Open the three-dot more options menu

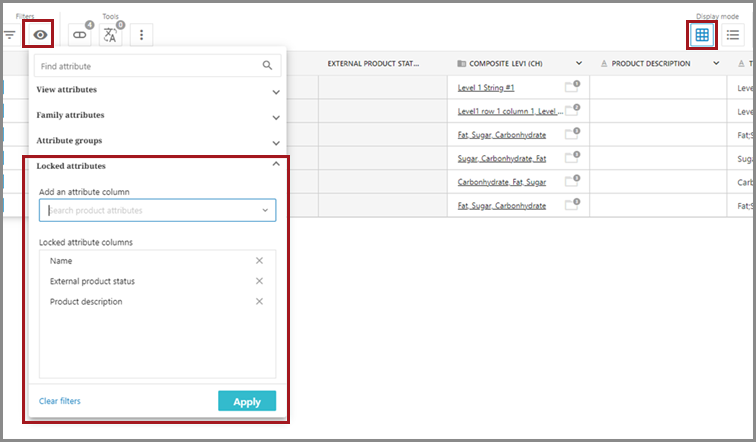coord(142,35)
